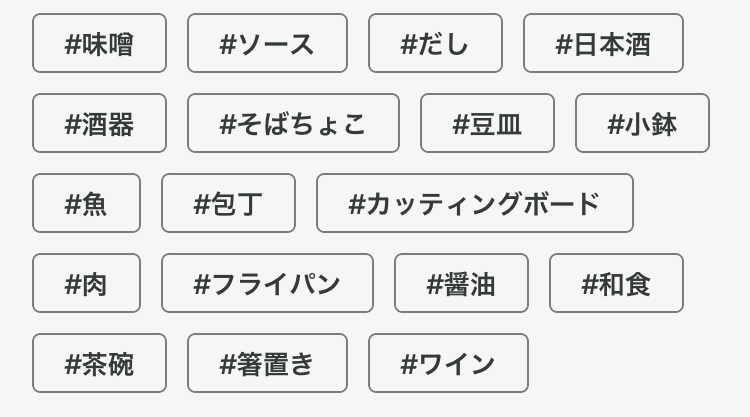Click the #そばちょこ tag button
Viewport: 750px width, 417px height.
click(x=293, y=124)
